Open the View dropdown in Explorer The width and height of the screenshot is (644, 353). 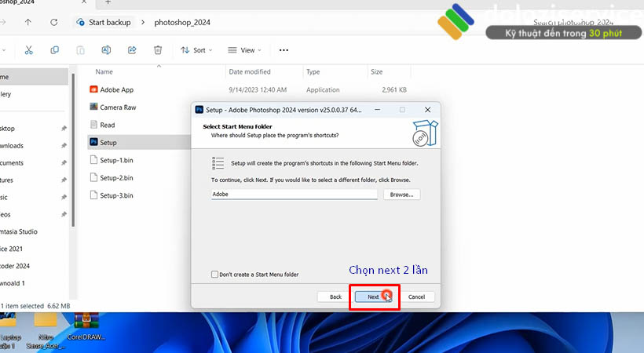pos(244,50)
